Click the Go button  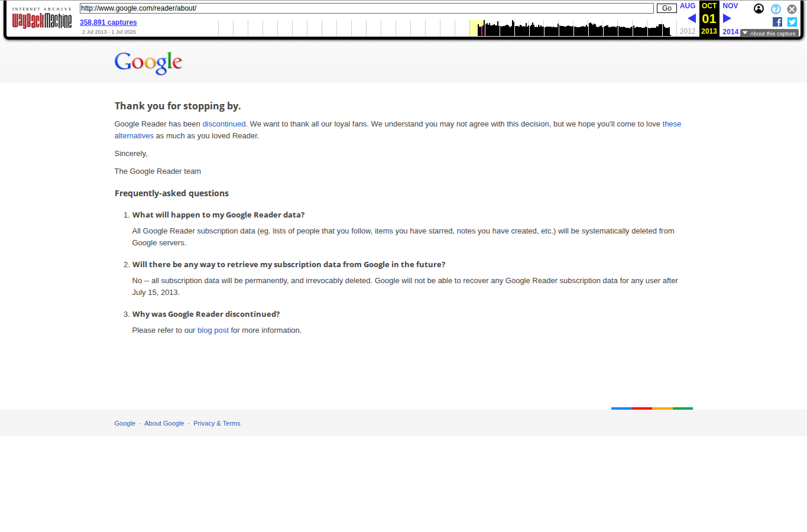[666, 8]
